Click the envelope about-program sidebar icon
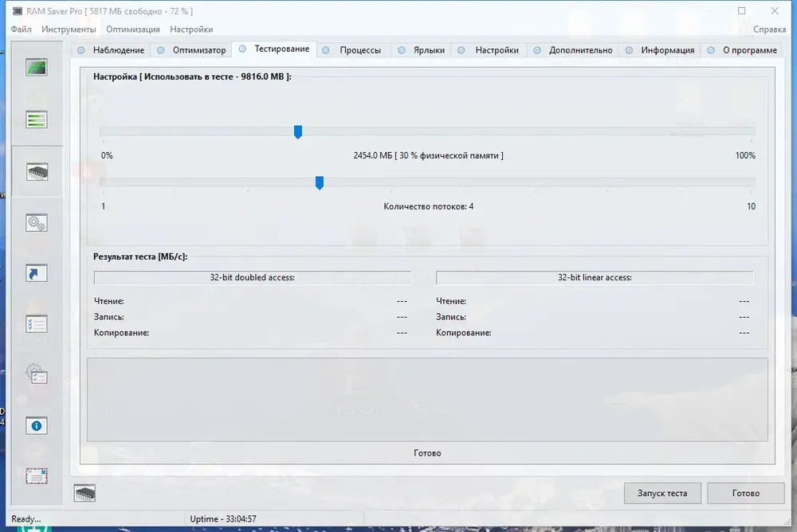 tap(37, 476)
